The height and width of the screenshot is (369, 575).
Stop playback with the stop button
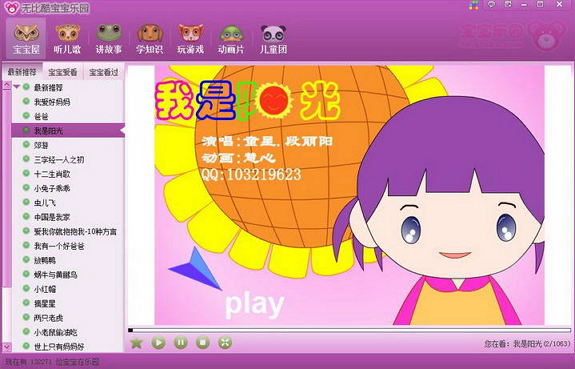(x=202, y=343)
